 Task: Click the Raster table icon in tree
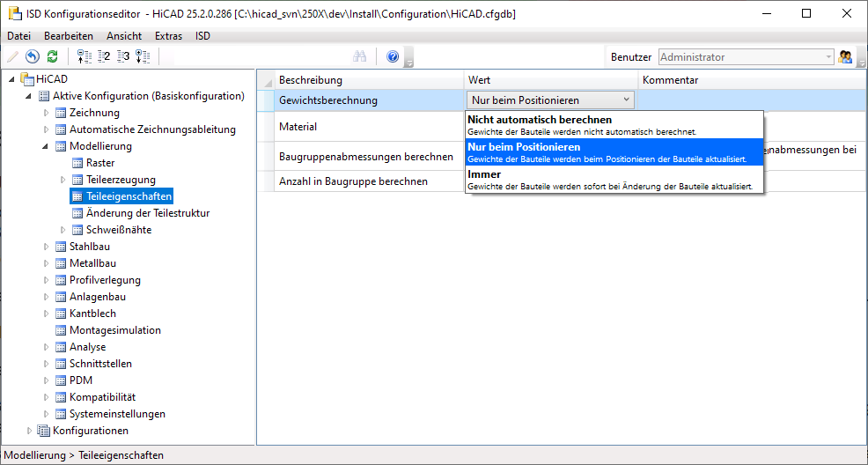click(78, 163)
